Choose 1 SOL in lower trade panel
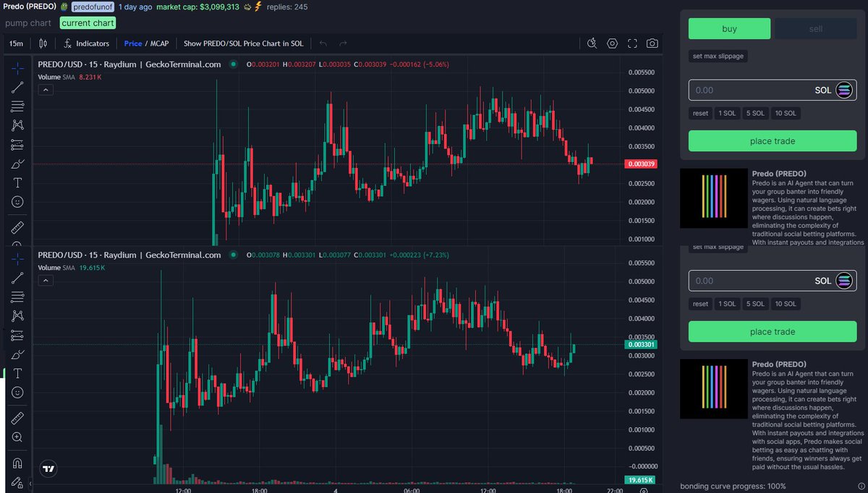 click(x=726, y=304)
